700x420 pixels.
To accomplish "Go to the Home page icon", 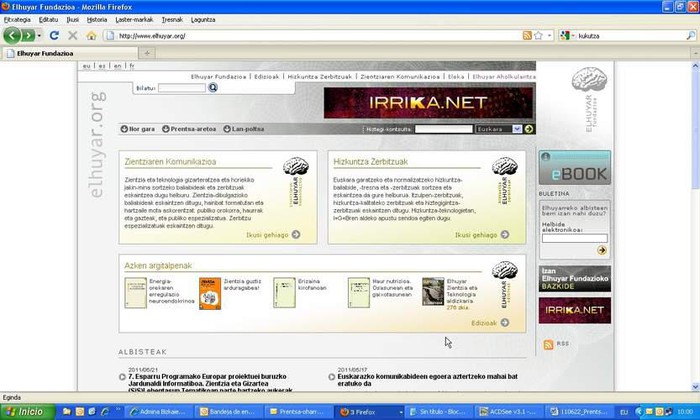I will pyautogui.click(x=91, y=36).
